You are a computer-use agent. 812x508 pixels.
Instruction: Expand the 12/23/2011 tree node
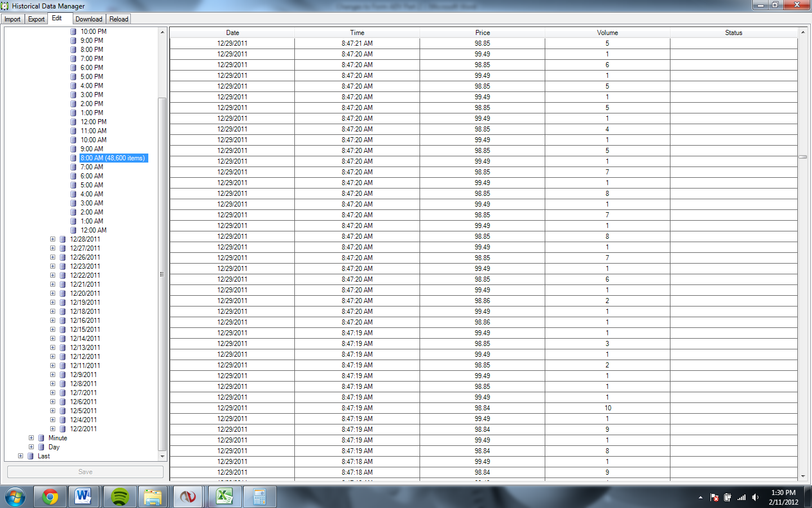(x=52, y=266)
